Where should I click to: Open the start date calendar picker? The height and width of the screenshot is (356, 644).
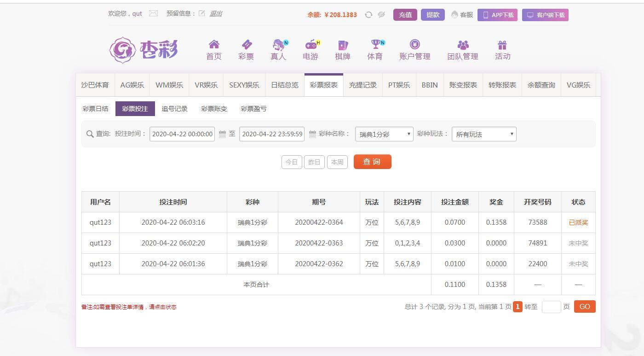click(x=222, y=134)
